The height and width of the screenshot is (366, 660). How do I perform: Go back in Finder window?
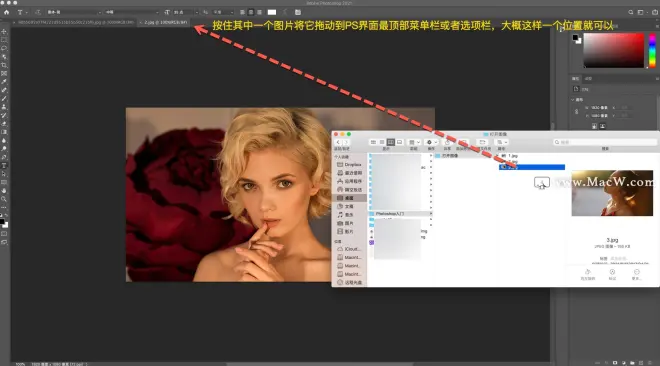point(338,142)
